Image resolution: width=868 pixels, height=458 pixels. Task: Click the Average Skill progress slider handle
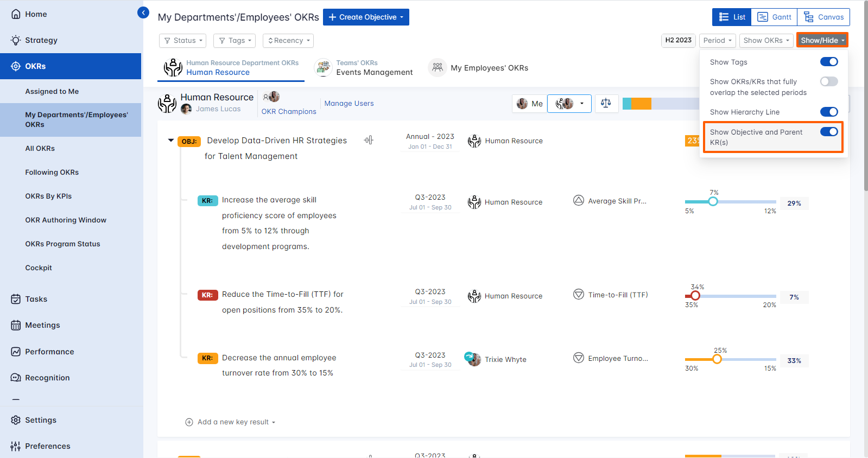click(x=713, y=202)
